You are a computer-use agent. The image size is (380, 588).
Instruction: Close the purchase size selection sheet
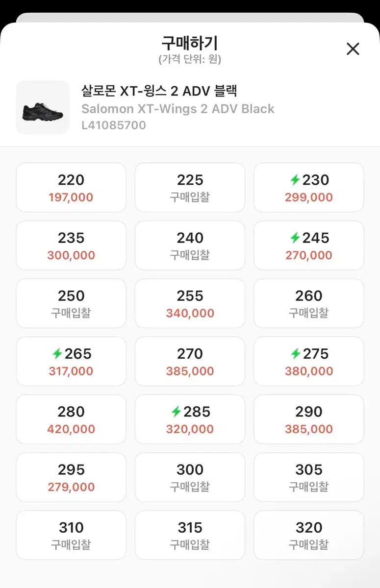(353, 49)
